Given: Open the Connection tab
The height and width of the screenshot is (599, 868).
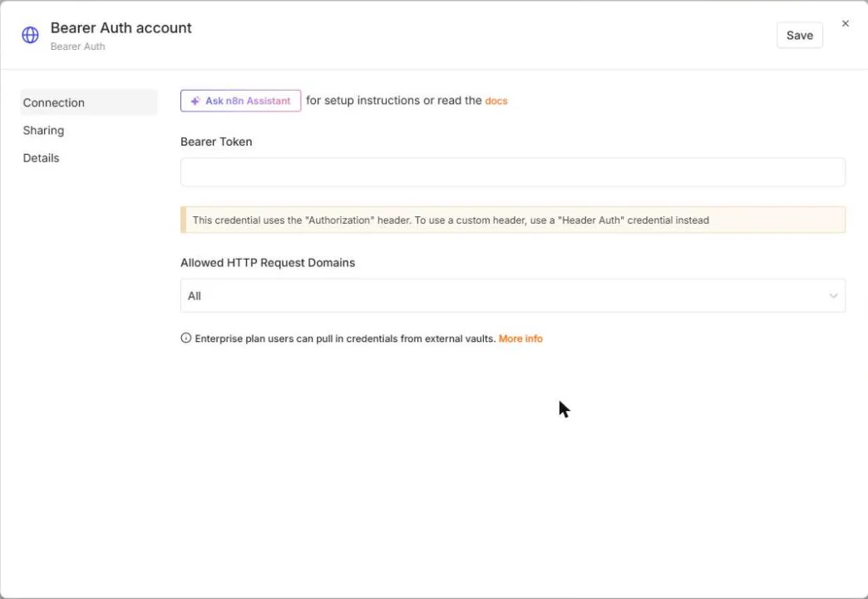Looking at the screenshot, I should 89,102.
